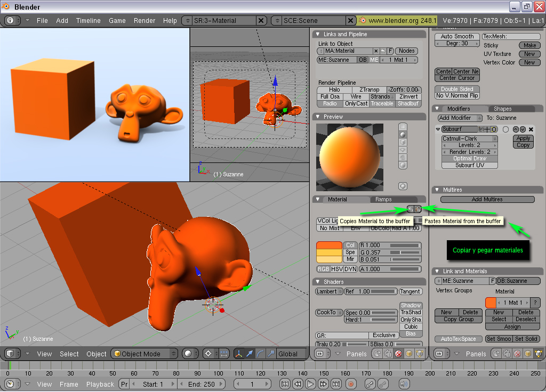Adjust the Ref 1.00 reflectivity slider
This screenshot has width=546, height=392.
(x=371, y=292)
